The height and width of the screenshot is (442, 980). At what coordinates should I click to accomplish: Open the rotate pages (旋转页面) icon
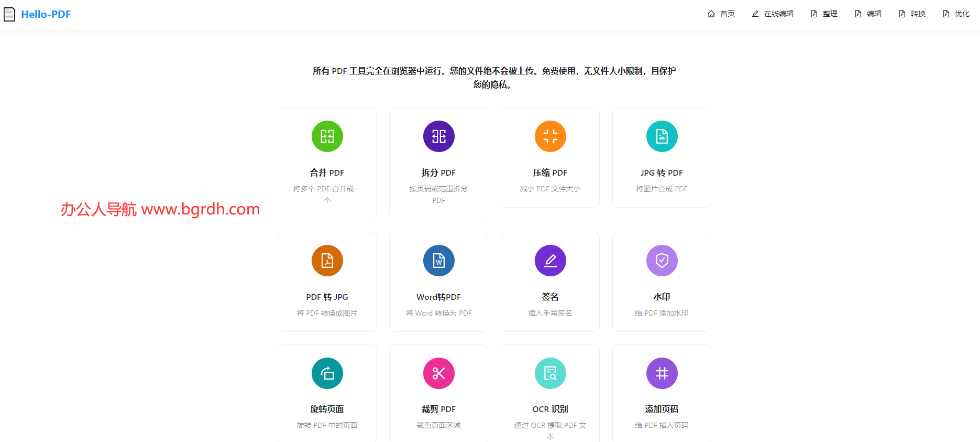click(327, 373)
